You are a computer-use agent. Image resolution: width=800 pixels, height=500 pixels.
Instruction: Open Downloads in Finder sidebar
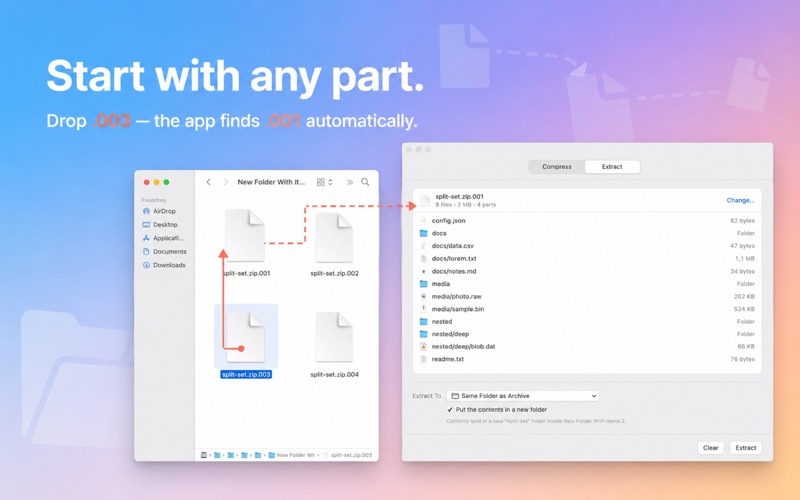[164, 265]
